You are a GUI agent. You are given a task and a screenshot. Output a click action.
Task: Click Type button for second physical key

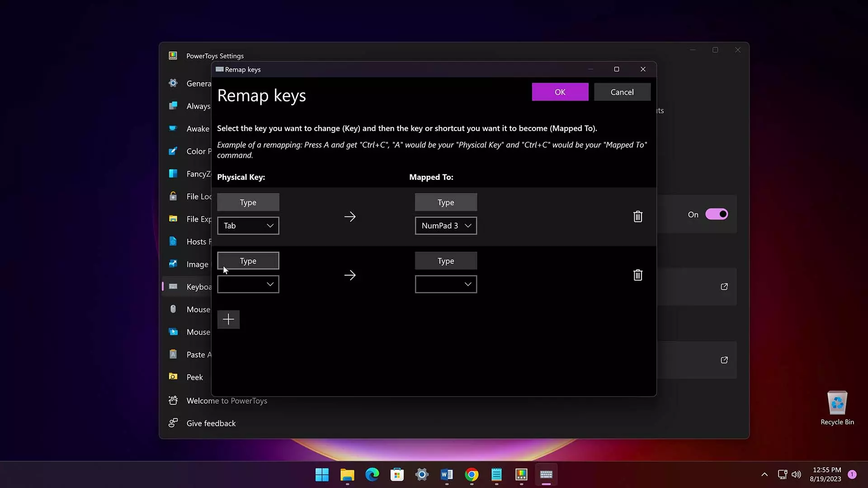click(x=248, y=260)
